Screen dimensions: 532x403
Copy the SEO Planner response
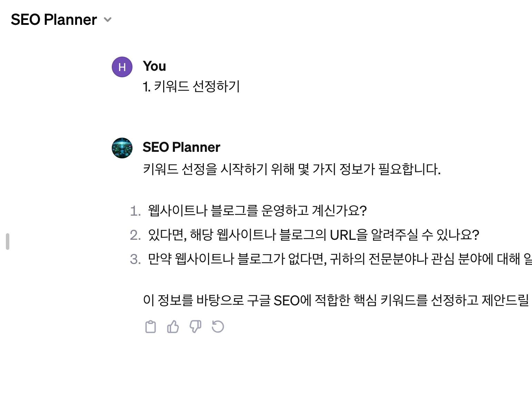[x=150, y=327]
